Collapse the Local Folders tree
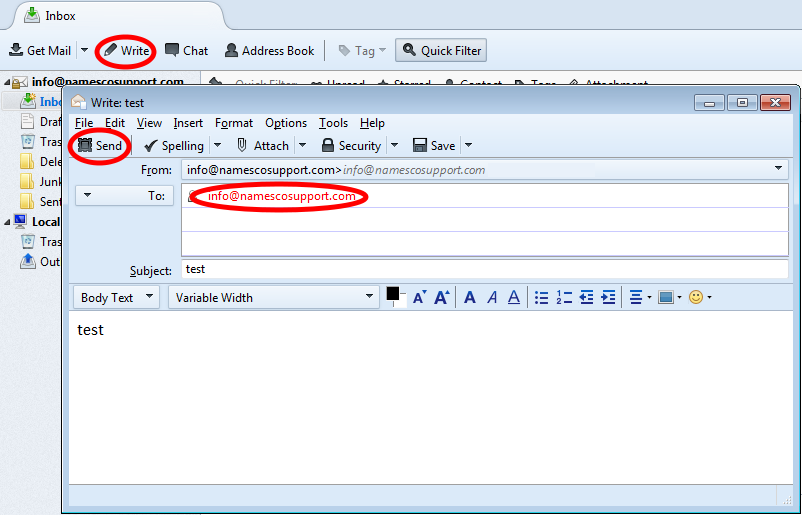Screen dimensions: 802x515 (7, 222)
